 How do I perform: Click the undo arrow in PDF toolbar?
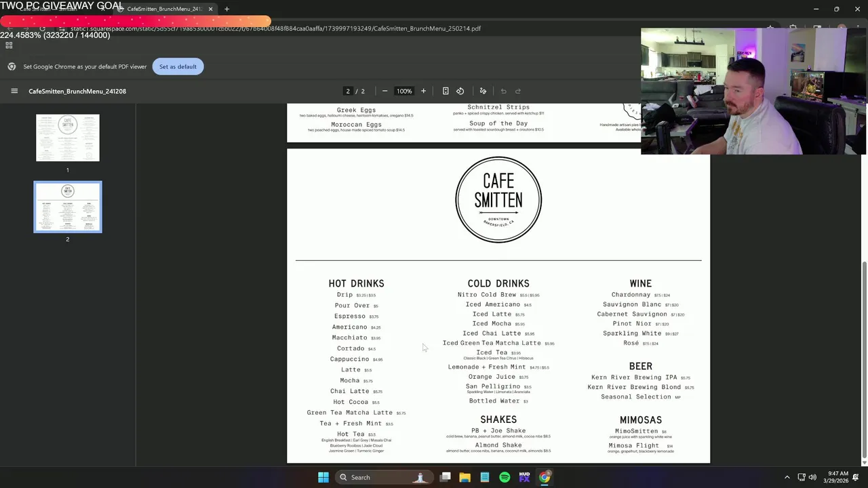[503, 91]
